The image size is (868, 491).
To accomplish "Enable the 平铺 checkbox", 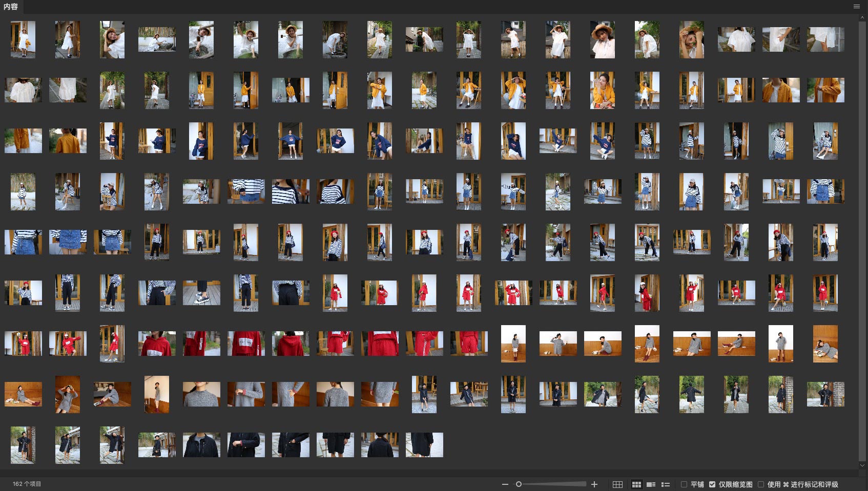I will point(684,484).
